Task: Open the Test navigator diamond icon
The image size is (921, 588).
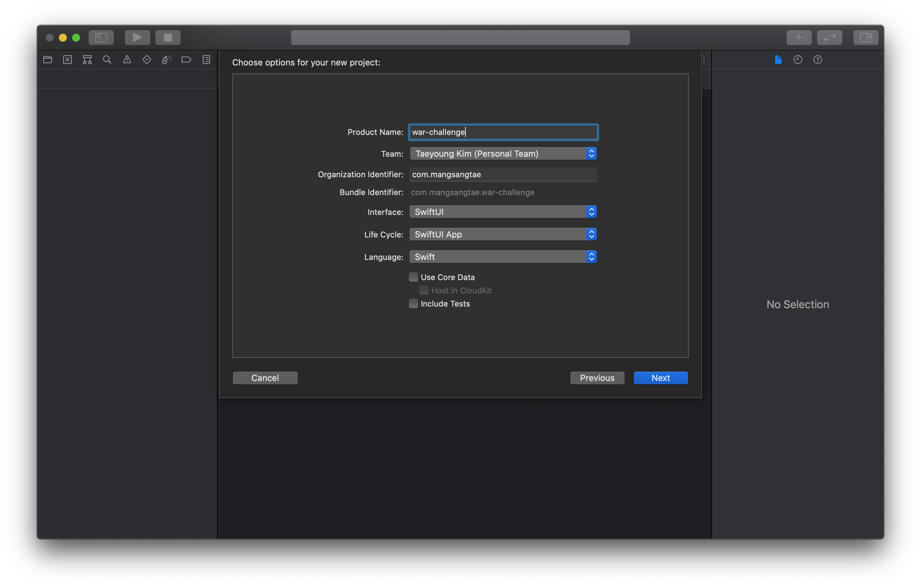Action: (x=147, y=60)
